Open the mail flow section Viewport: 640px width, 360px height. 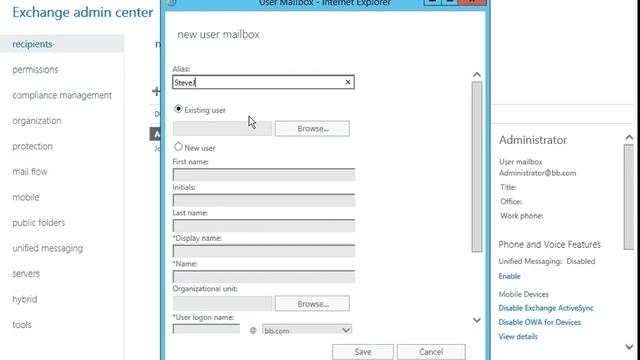click(x=30, y=172)
